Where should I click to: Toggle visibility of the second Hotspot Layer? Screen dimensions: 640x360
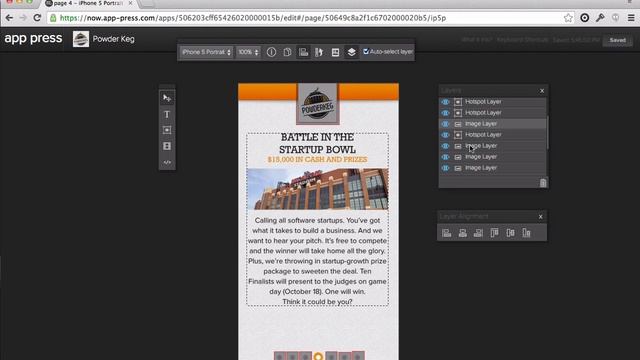445,113
